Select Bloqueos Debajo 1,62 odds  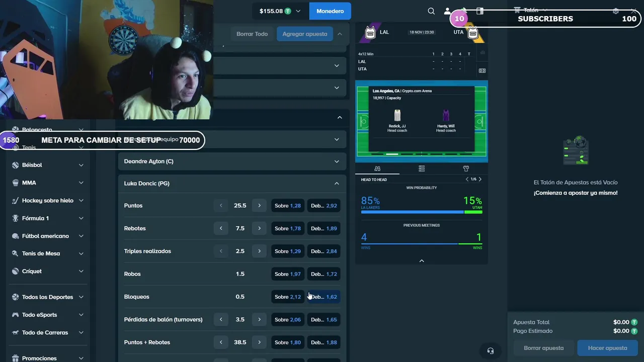pyautogui.click(x=324, y=297)
